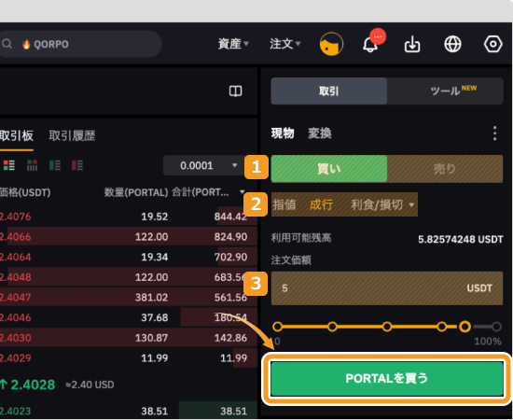Click the ask price 2.4047
The height and width of the screenshot is (420, 513).
(15, 298)
